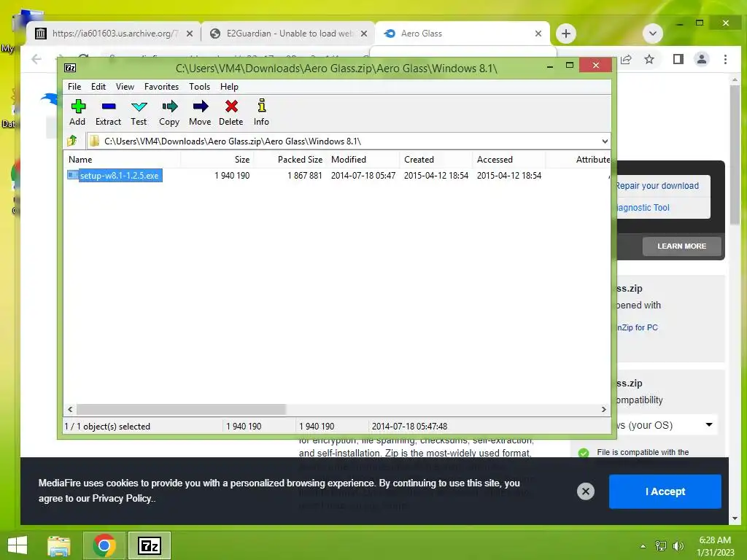This screenshot has width=747, height=560.
Task: Click Chrome back arrow
Action: [36, 59]
